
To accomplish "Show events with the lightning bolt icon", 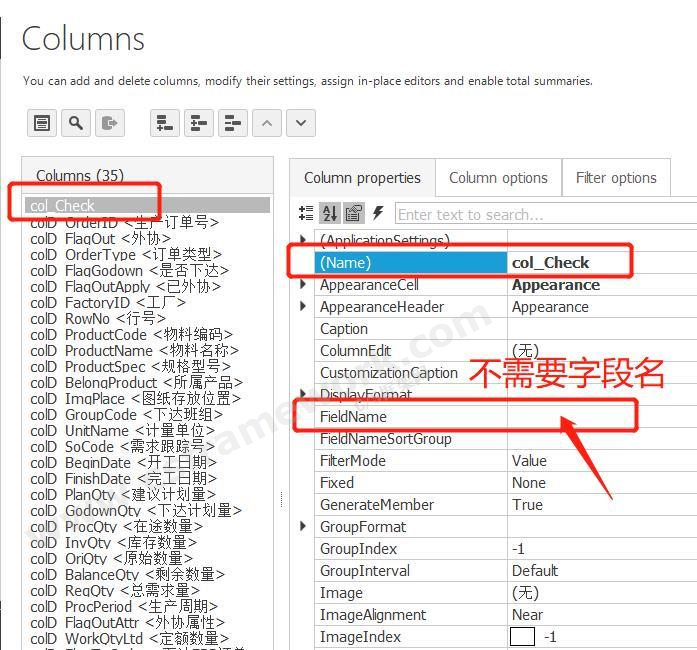I will pyautogui.click(x=378, y=213).
